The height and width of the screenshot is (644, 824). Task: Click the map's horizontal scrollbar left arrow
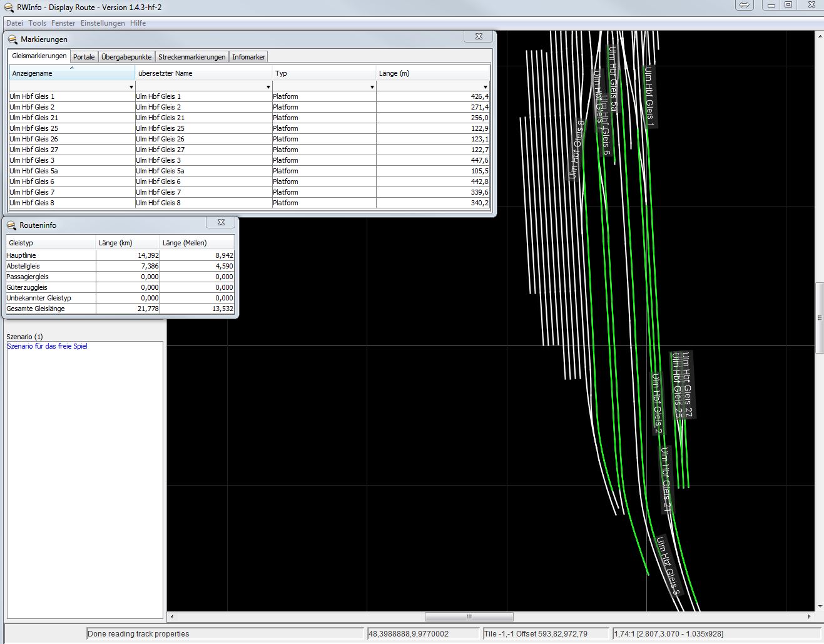click(x=172, y=616)
